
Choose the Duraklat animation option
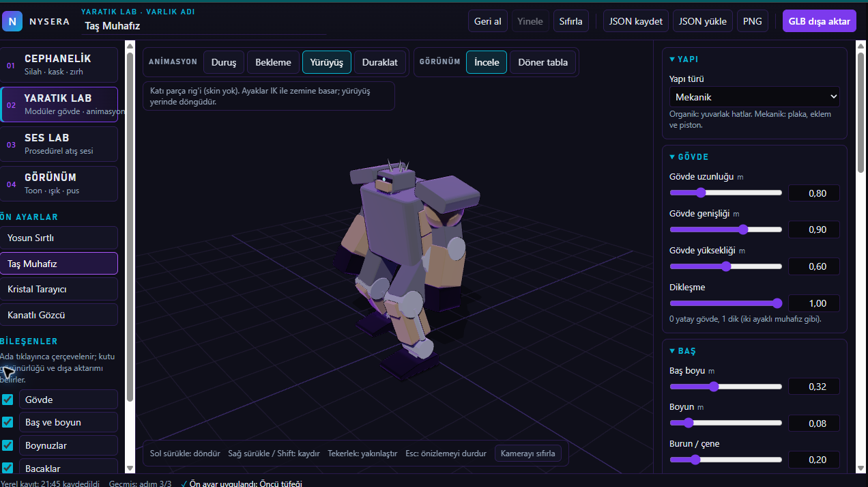pyautogui.click(x=379, y=62)
